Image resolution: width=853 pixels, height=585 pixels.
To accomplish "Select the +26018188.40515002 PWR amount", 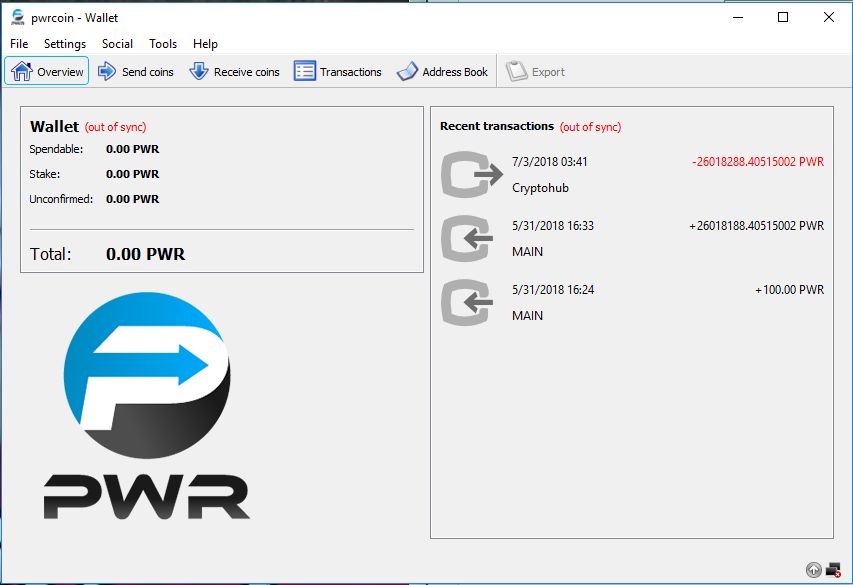I will click(757, 225).
